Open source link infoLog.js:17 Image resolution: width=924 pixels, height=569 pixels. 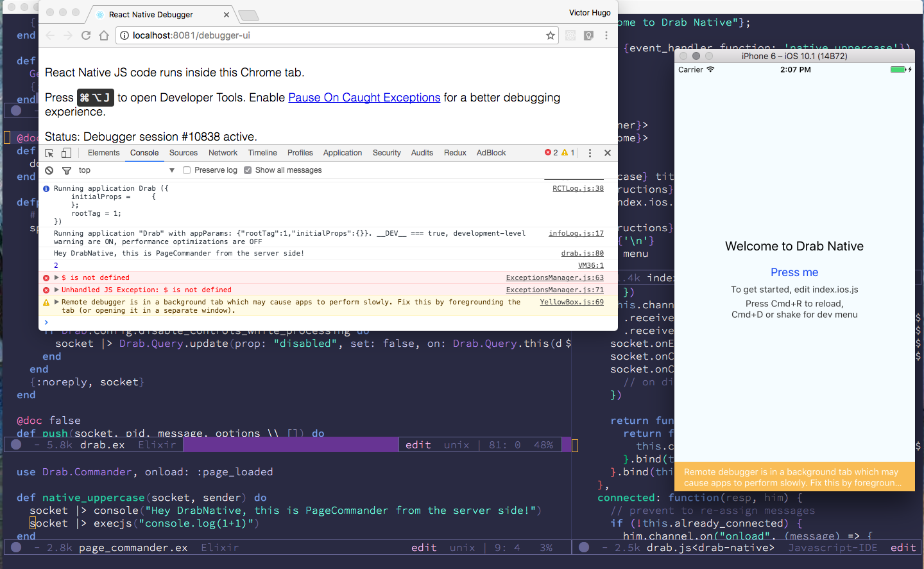[576, 234]
